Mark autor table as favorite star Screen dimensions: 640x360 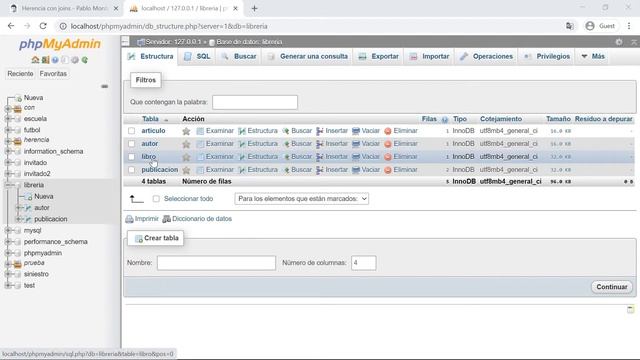coord(186,144)
